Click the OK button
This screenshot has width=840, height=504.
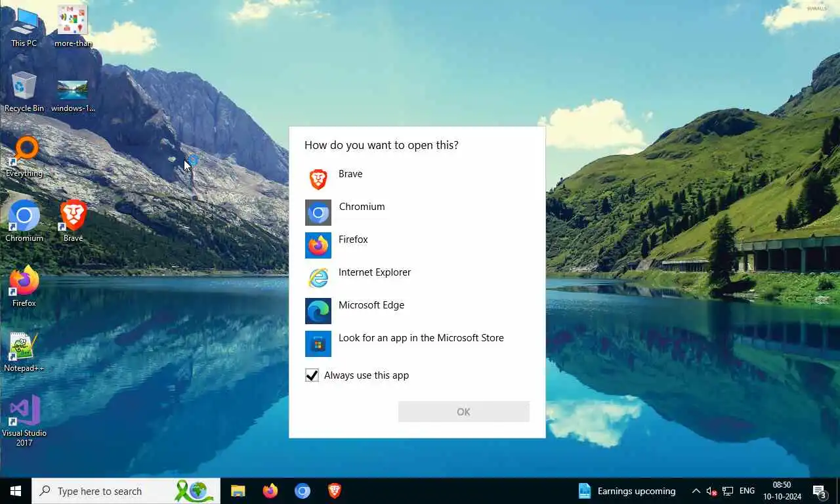coord(463,411)
